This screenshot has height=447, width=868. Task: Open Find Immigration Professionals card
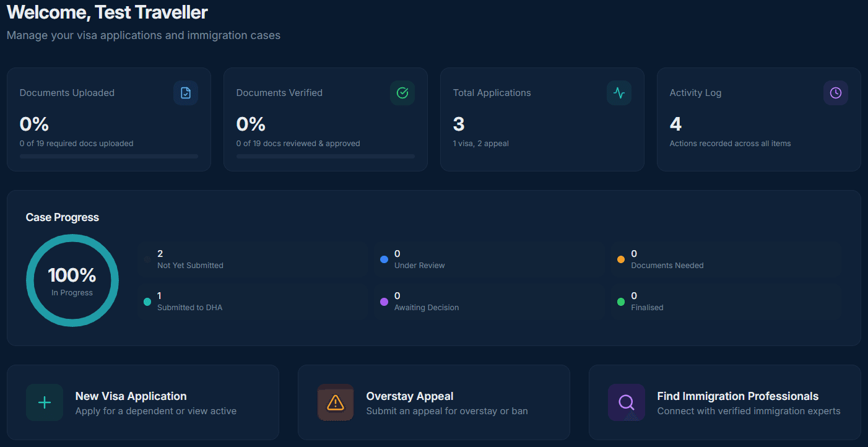pos(725,402)
